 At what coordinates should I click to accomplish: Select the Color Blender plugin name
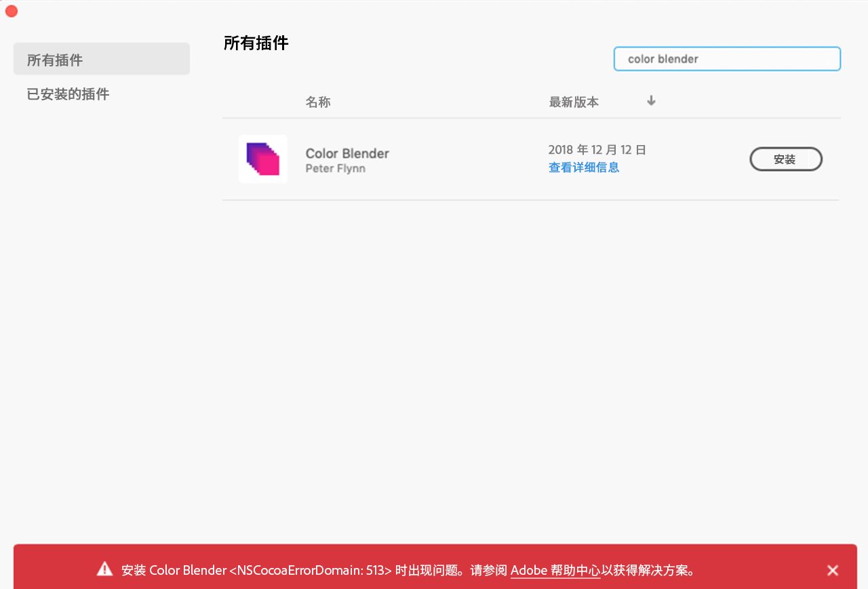(x=347, y=153)
